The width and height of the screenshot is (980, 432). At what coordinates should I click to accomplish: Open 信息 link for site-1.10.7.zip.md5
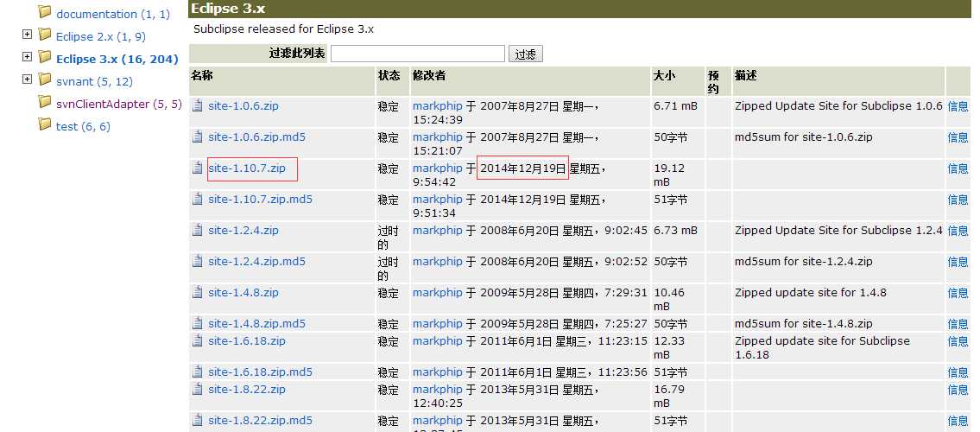click(958, 200)
